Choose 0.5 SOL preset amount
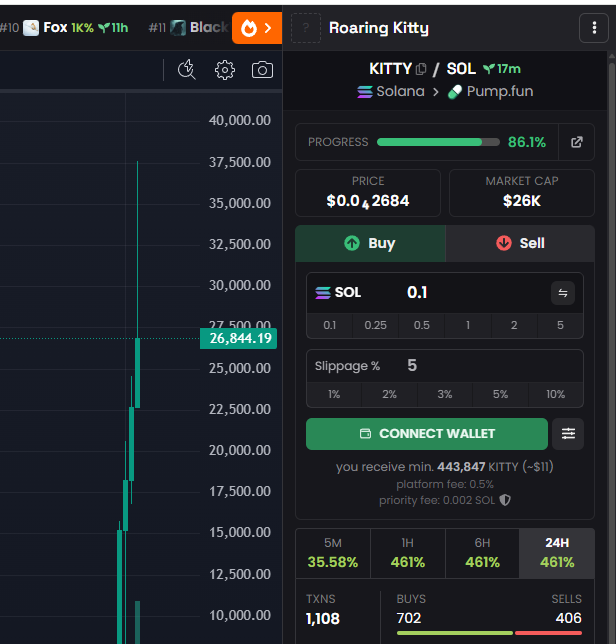The image size is (616, 644). tap(422, 325)
